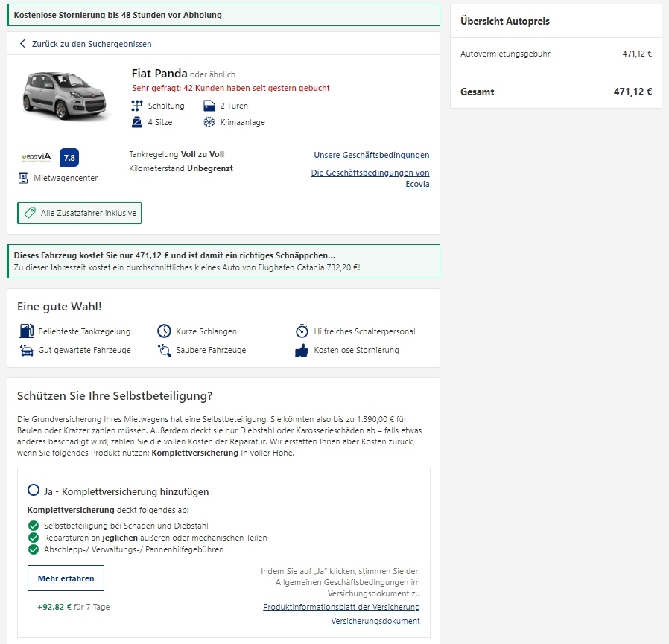Click the Kostenlose Stornierung bis 48 Stunden banner
This screenshot has width=669, height=644.
(223, 15)
